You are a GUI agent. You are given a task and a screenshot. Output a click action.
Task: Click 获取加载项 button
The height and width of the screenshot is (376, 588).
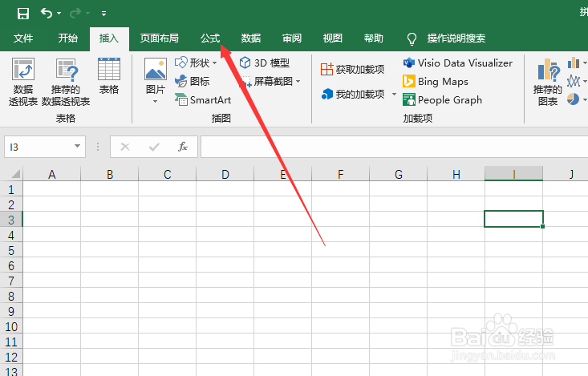tap(352, 70)
